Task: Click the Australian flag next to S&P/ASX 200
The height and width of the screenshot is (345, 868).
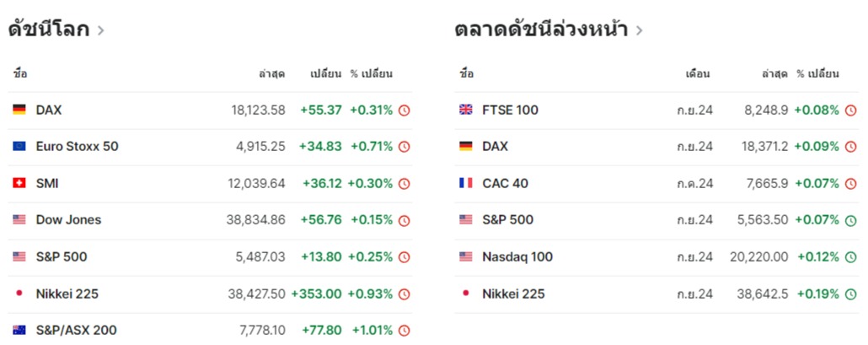Action: tap(19, 330)
